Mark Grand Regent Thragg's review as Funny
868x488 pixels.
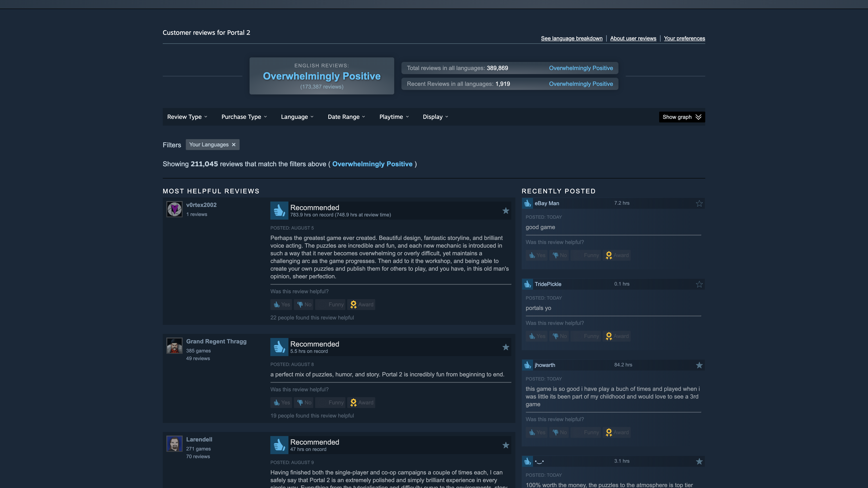330,402
